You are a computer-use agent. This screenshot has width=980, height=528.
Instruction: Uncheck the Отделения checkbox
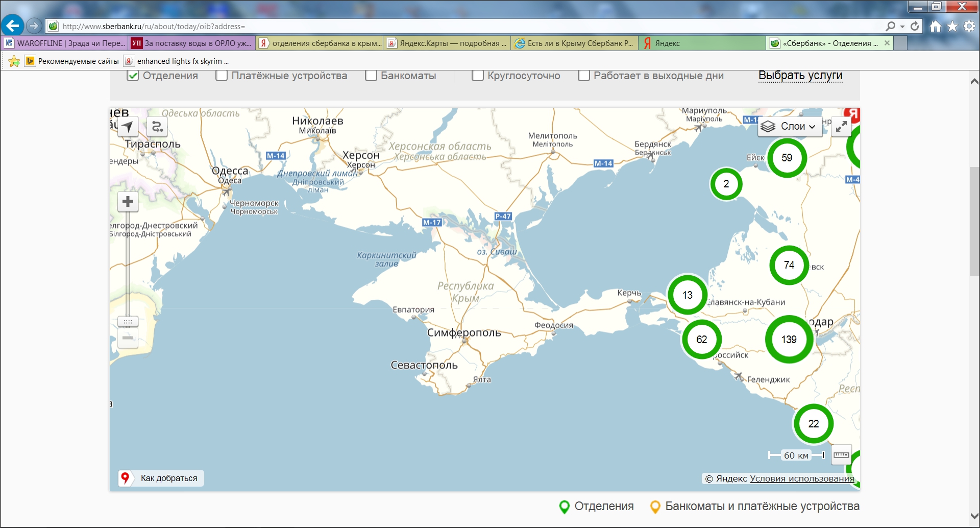coord(133,76)
